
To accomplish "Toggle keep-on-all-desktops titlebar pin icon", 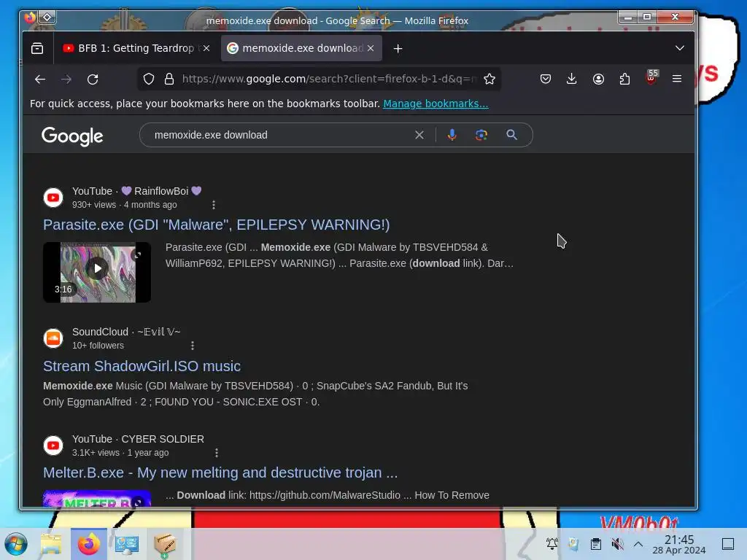I will [47, 17].
